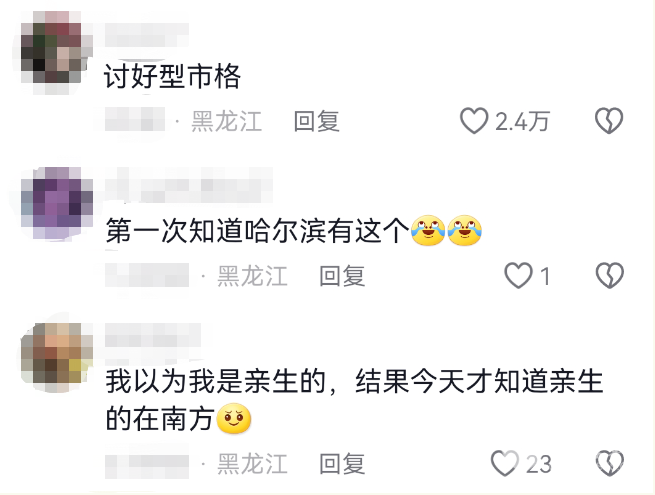The width and height of the screenshot is (655, 495).
Task: Tap the broken heart on the 哈尔滨 comment
Action: pos(609,276)
